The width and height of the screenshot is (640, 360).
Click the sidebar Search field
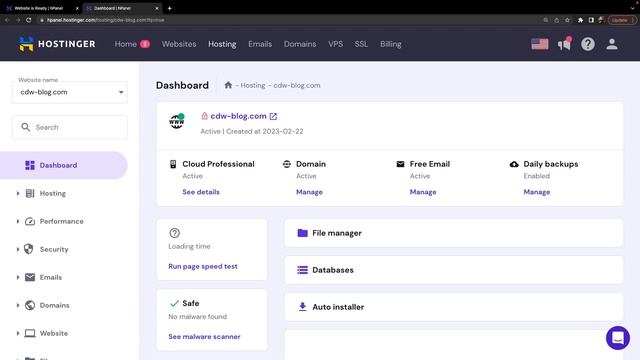[x=70, y=127]
